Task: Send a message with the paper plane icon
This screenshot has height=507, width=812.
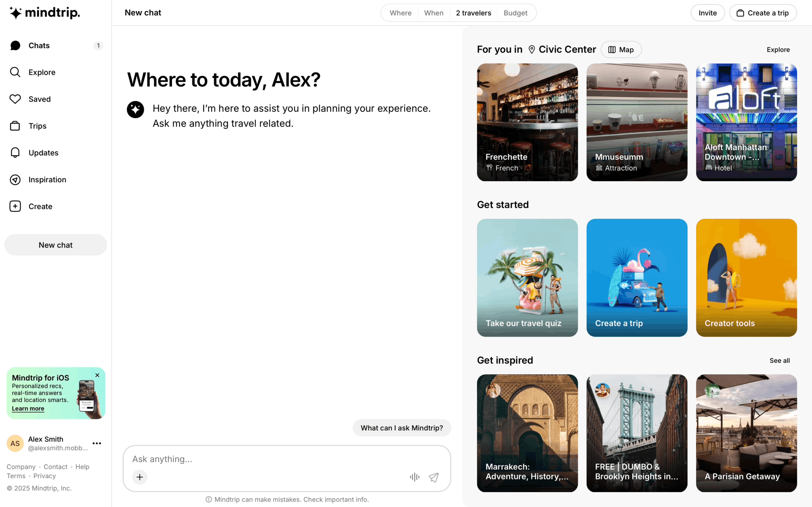Action: pos(434,477)
